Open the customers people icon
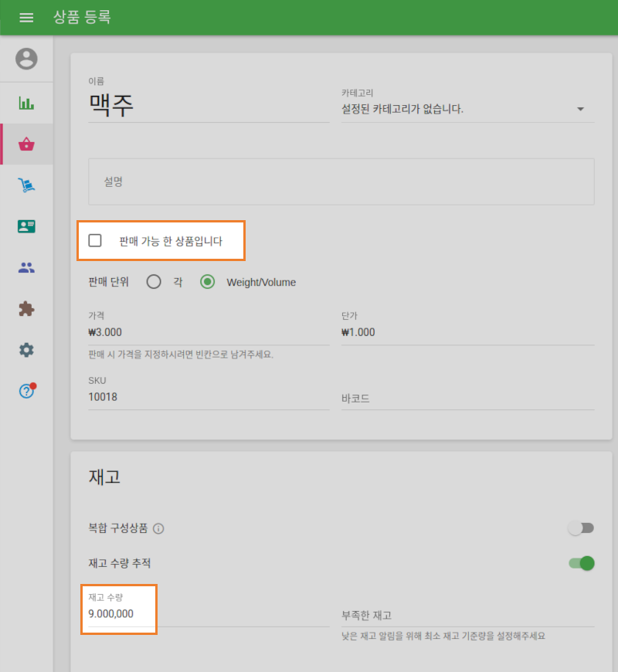 click(x=26, y=267)
